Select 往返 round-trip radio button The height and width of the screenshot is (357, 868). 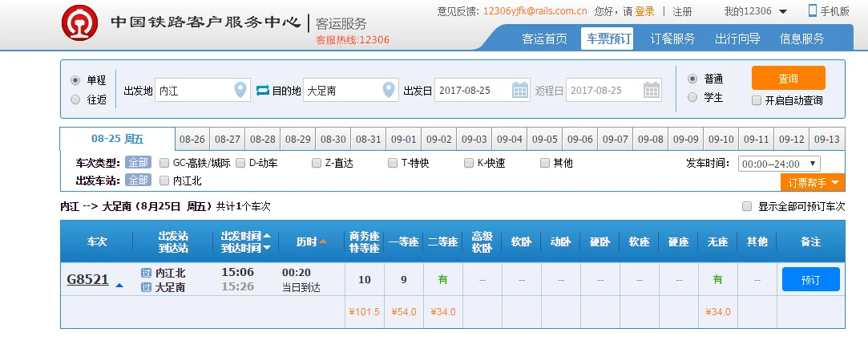tap(75, 99)
